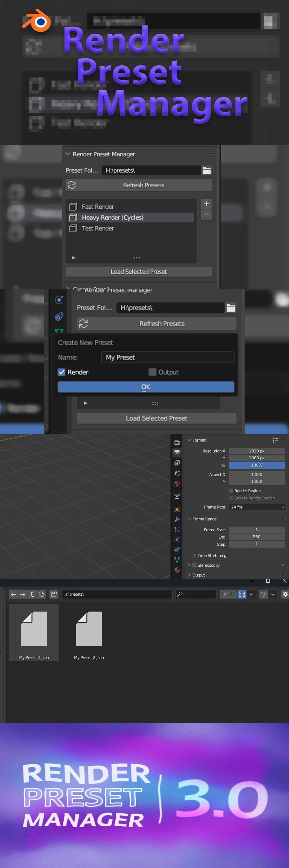Open the Material properties tab icon
Image resolution: width=289 pixels, height=868 pixels.
click(x=177, y=570)
